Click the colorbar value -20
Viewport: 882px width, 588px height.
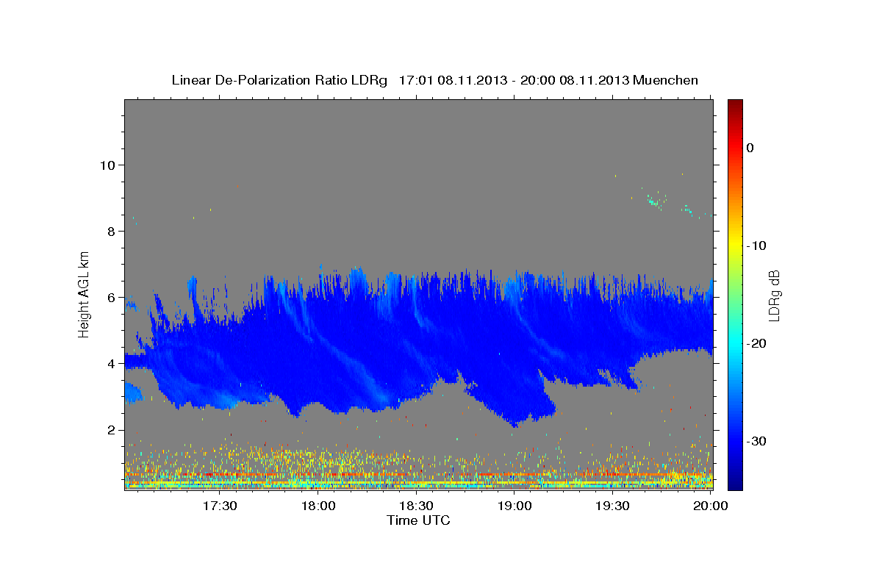point(756,343)
